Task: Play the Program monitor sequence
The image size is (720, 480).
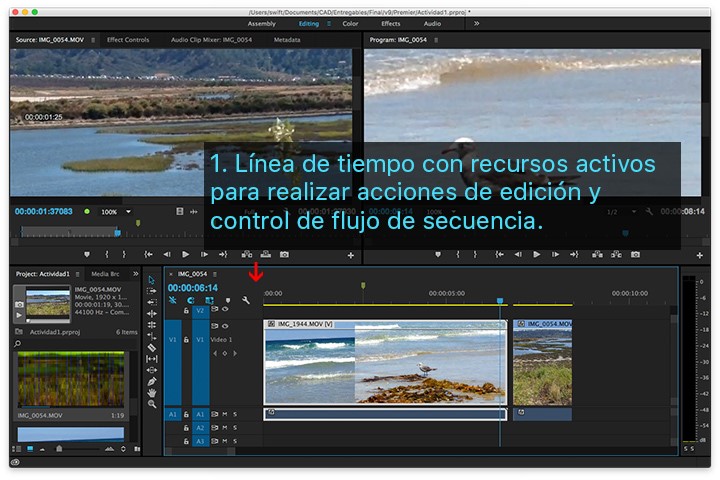Action: [536, 254]
